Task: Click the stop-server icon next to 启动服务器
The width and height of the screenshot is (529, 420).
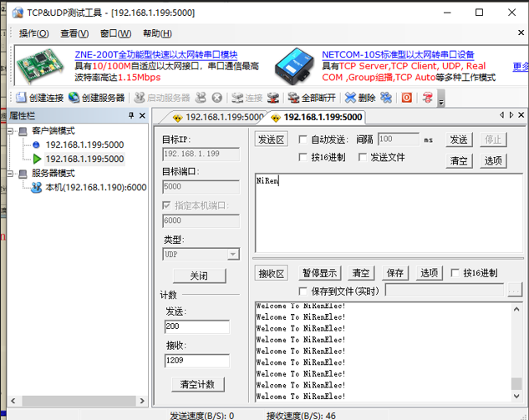Action: (201, 98)
